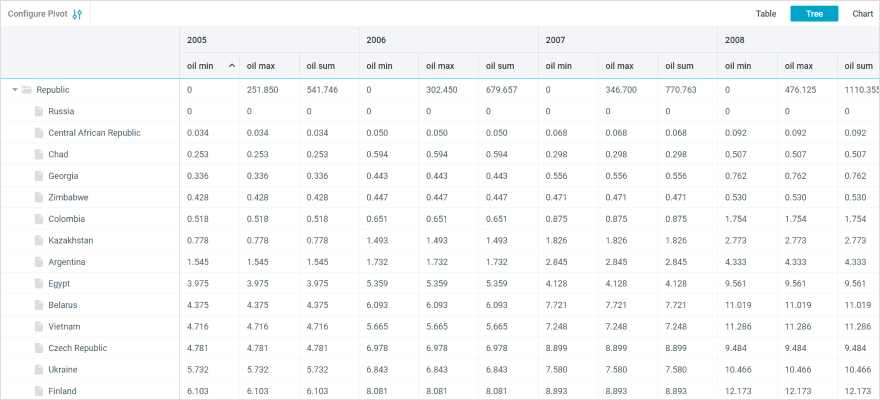880x400 pixels.
Task: Sort by 2006 oil max column
Action: [x=440, y=66]
